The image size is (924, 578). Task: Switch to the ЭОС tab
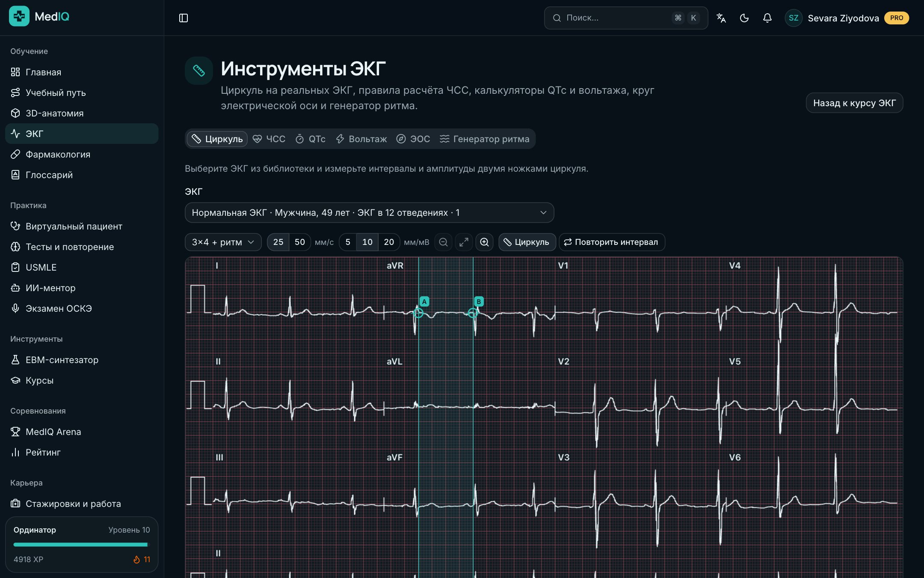click(413, 139)
